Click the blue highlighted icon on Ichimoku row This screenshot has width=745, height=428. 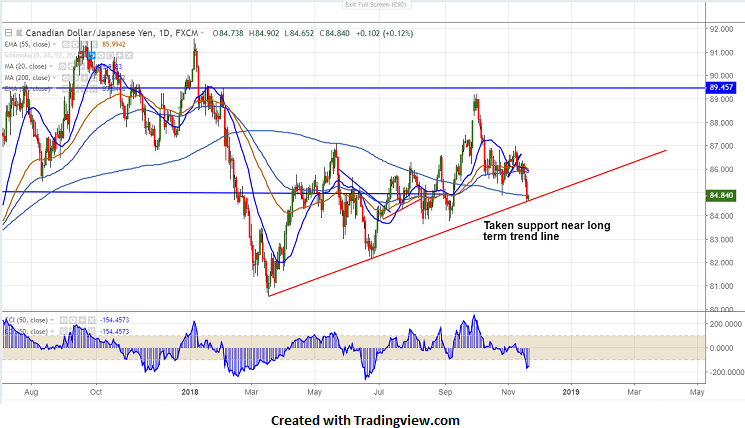92,55
